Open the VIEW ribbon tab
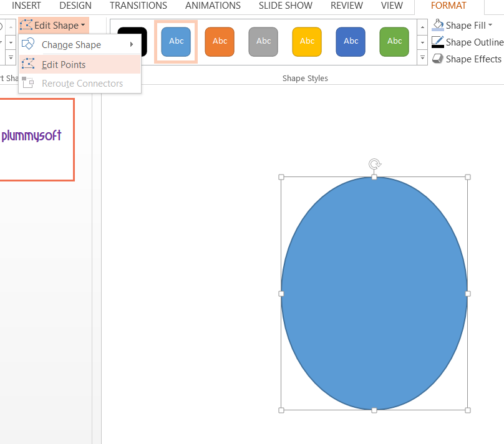This screenshot has height=444, width=504. pos(392,6)
